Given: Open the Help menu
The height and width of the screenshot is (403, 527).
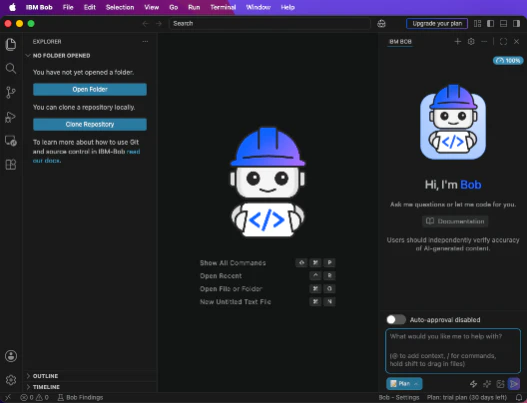Looking at the screenshot, I should pyautogui.click(x=288, y=7).
